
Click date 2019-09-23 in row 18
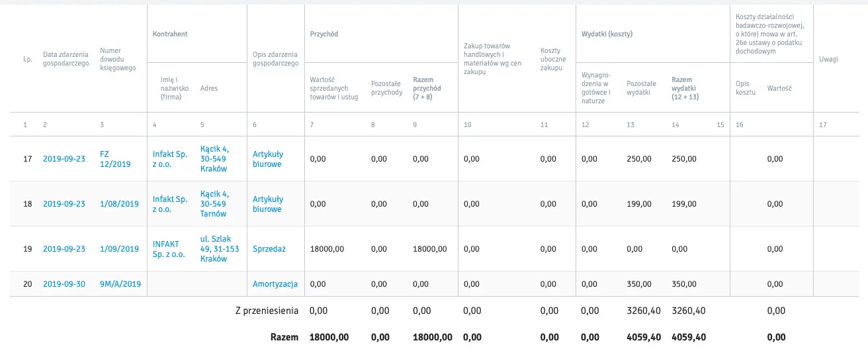(64, 204)
